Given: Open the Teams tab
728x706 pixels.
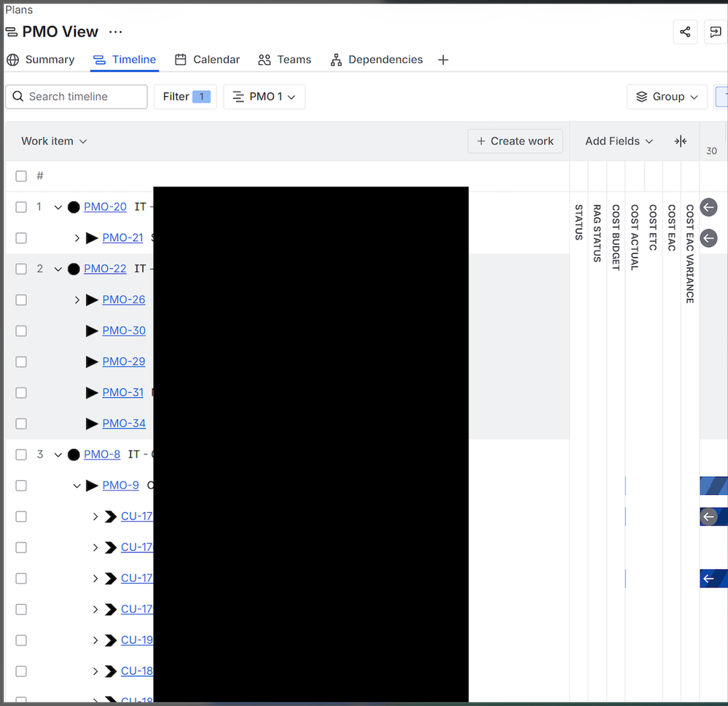Looking at the screenshot, I should [x=285, y=60].
